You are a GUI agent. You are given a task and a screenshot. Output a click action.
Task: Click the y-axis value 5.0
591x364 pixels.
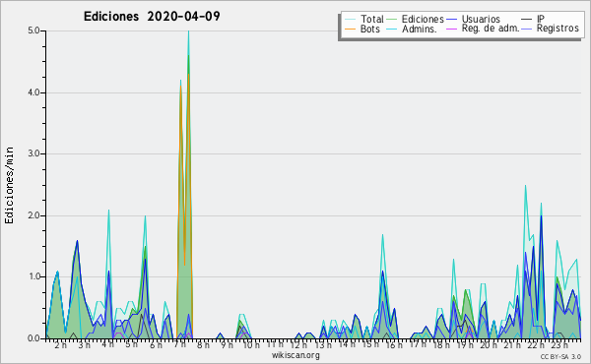click(33, 30)
